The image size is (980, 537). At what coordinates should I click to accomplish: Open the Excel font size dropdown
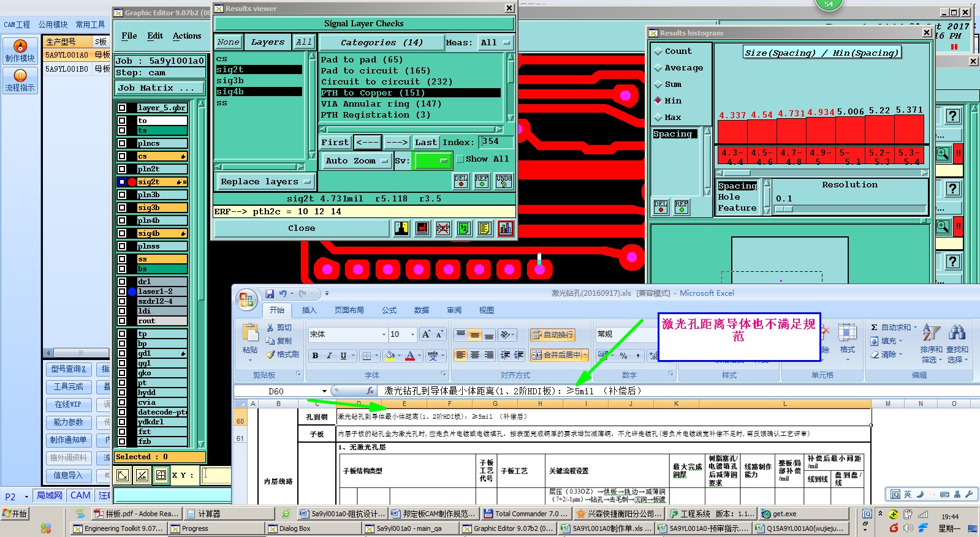pyautogui.click(x=414, y=334)
